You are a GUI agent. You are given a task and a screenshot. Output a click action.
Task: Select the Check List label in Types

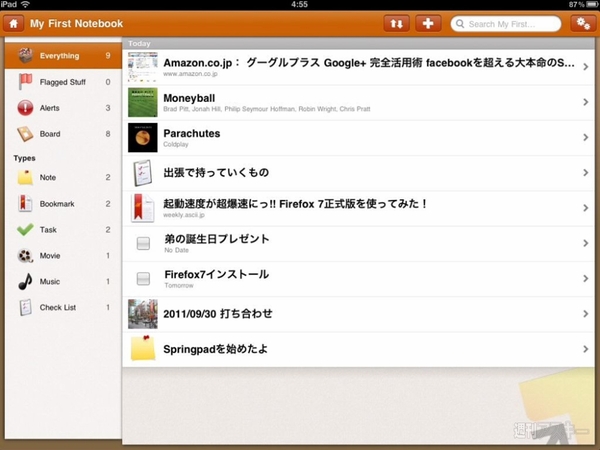58,307
